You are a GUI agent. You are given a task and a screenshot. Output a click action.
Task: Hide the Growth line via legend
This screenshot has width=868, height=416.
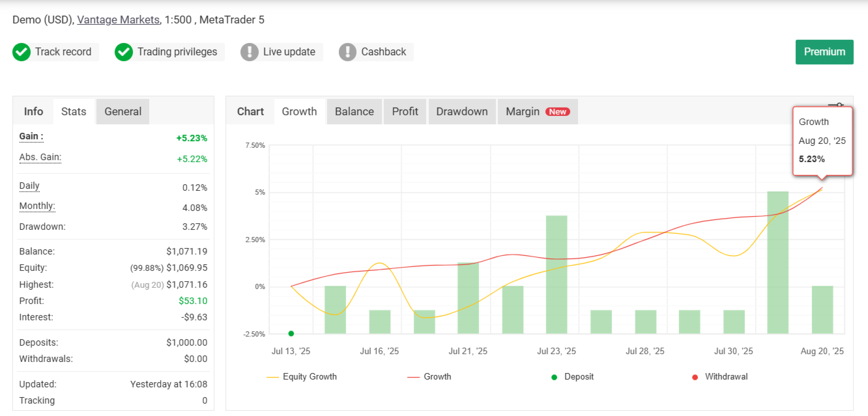[x=437, y=377]
